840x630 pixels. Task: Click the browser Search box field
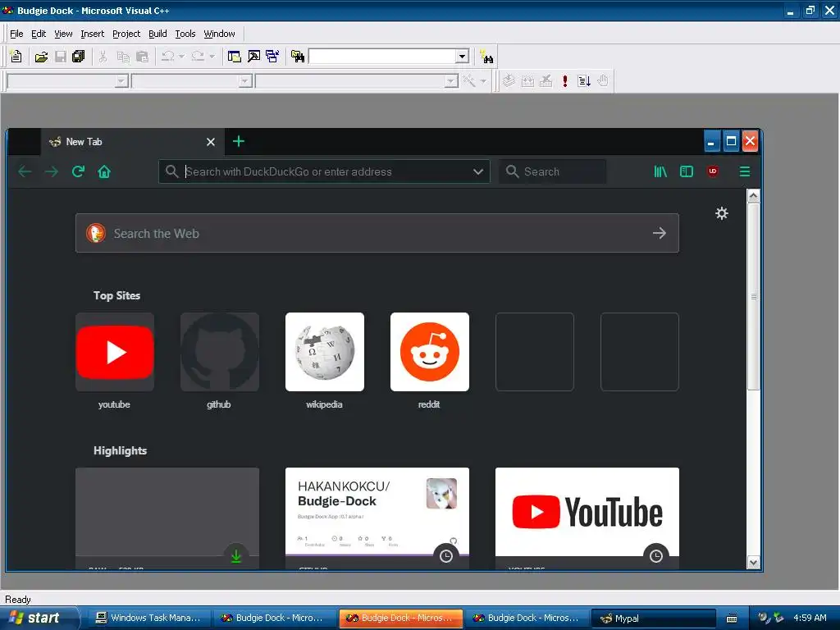[553, 171]
